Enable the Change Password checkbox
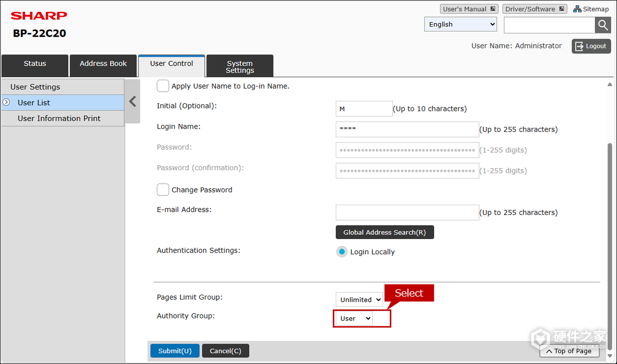 (x=163, y=190)
